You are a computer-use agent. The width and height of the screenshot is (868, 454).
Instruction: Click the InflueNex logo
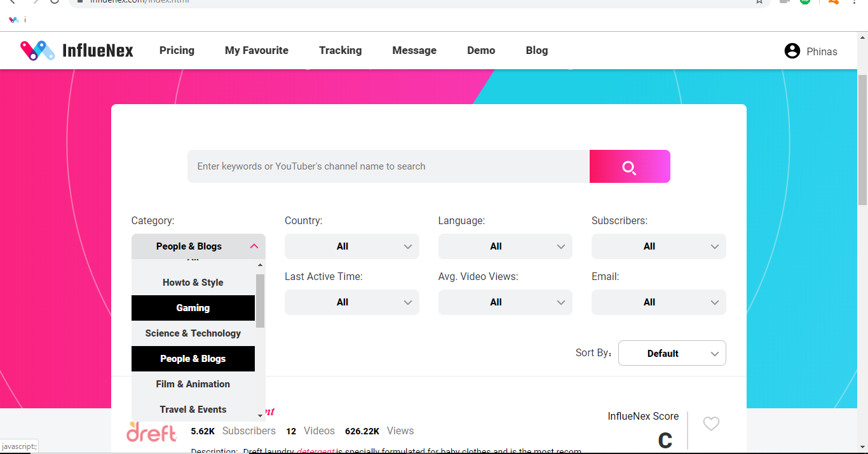[x=77, y=50]
